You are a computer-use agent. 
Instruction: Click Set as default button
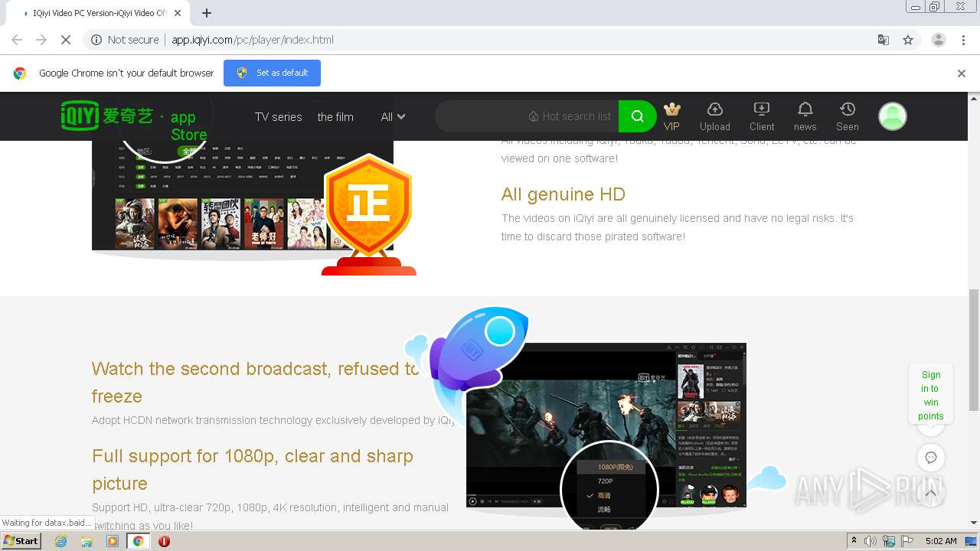coord(272,73)
